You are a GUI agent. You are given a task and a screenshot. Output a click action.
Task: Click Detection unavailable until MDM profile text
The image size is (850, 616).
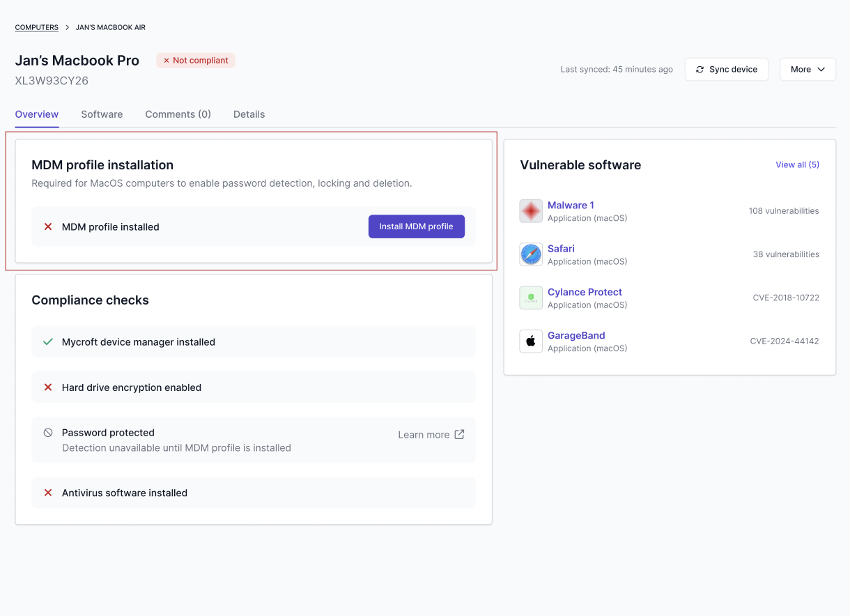point(176,448)
